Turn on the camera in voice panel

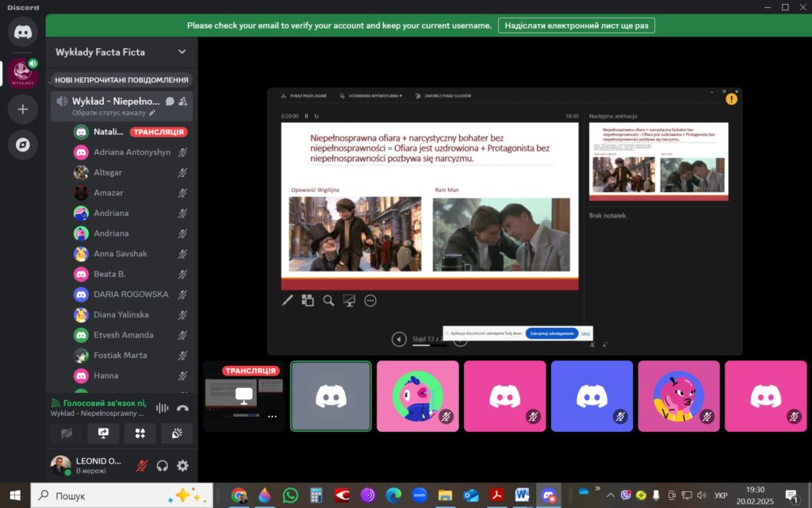(x=67, y=433)
